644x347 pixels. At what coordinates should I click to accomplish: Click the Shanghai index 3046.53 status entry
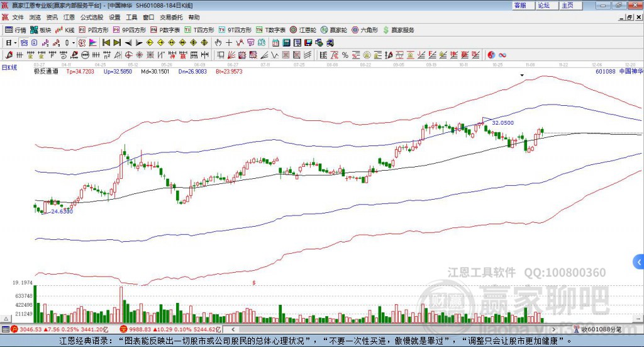click(x=59, y=329)
